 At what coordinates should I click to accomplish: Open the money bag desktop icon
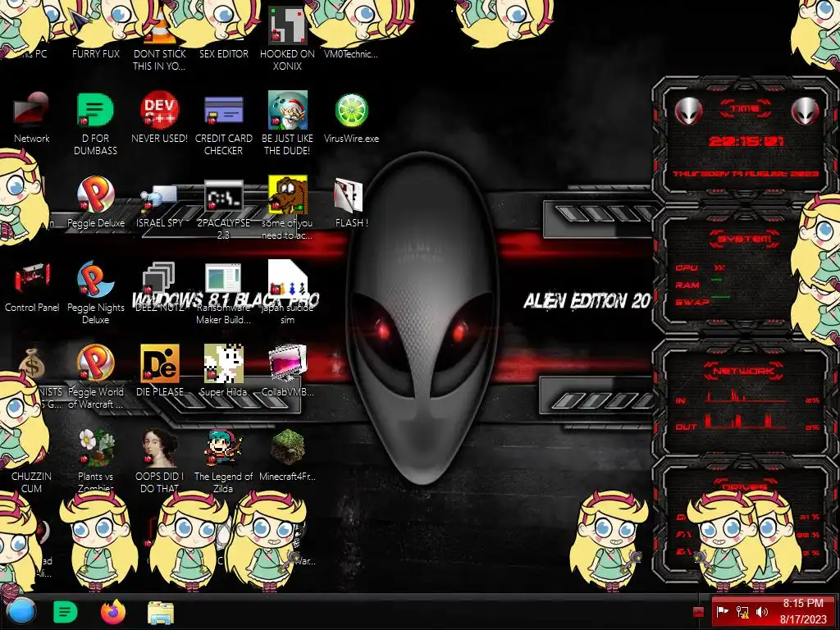[x=32, y=364]
